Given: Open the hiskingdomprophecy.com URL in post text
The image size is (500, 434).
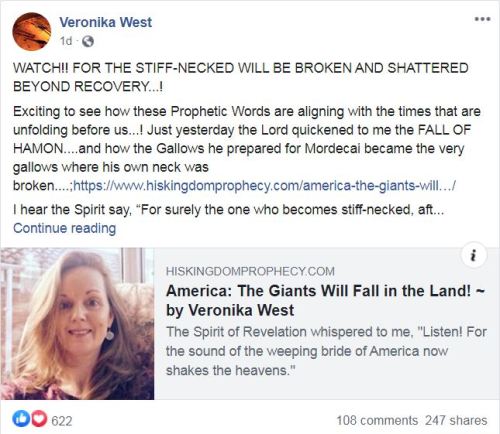Looking at the screenshot, I should pyautogui.click(x=264, y=185).
